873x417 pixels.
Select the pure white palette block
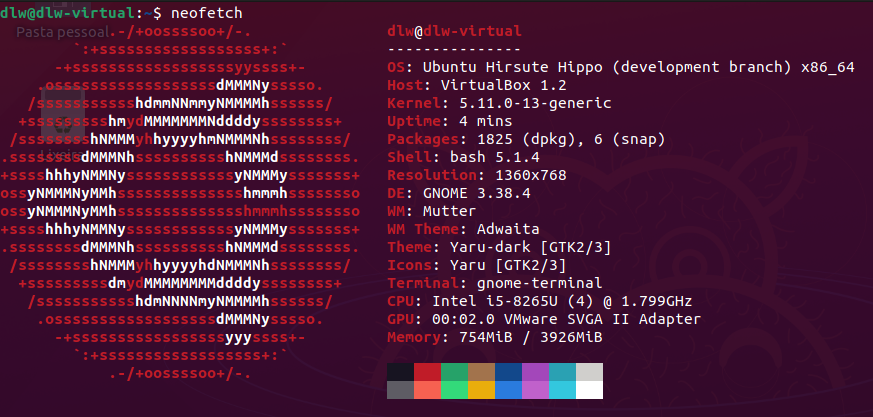(590, 390)
